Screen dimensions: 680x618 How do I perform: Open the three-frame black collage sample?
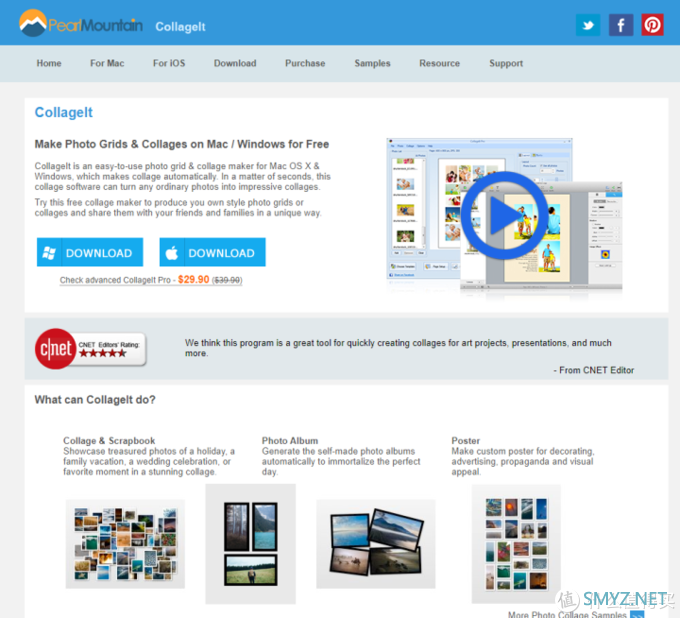[251, 544]
